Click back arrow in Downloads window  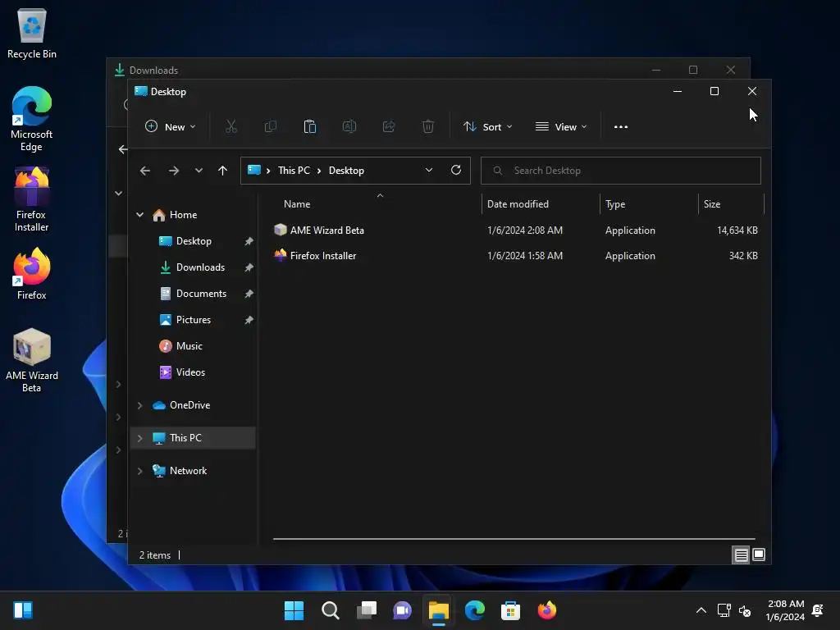pos(123,149)
